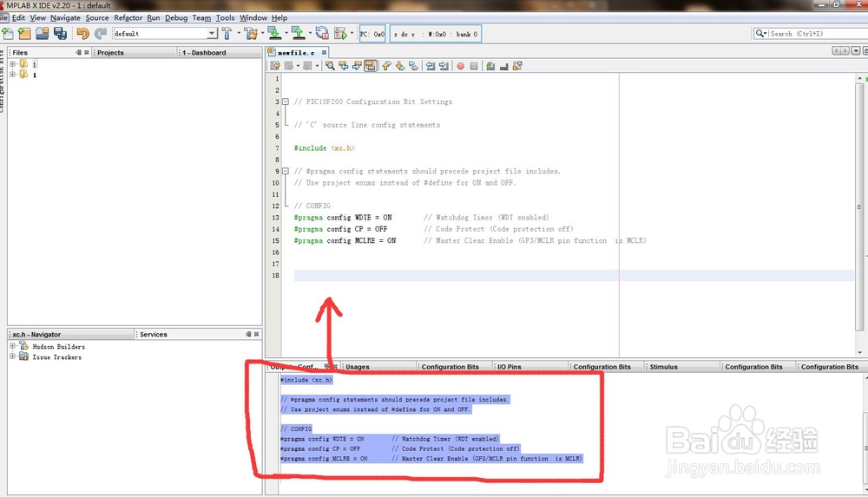Click the last editor toolbar icon

517,66
